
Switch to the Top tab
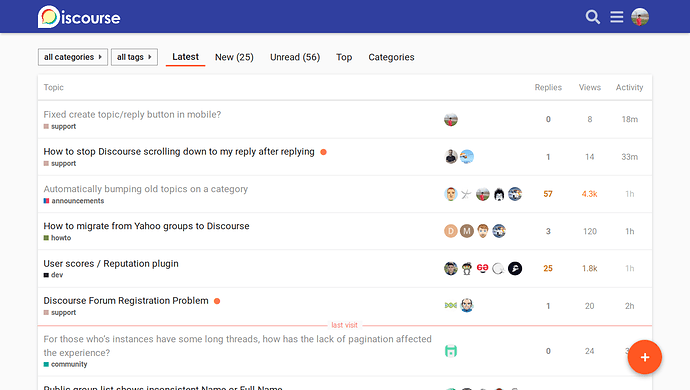[x=344, y=57]
